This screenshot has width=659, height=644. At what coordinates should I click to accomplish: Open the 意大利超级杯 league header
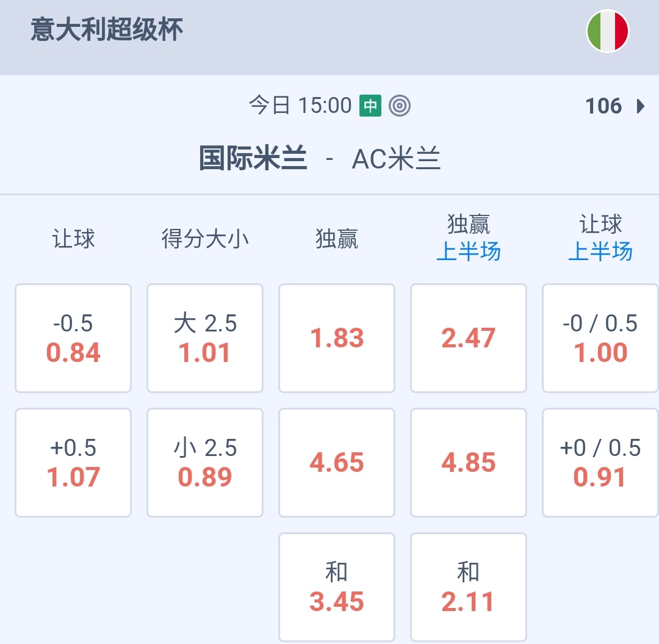coord(107,30)
